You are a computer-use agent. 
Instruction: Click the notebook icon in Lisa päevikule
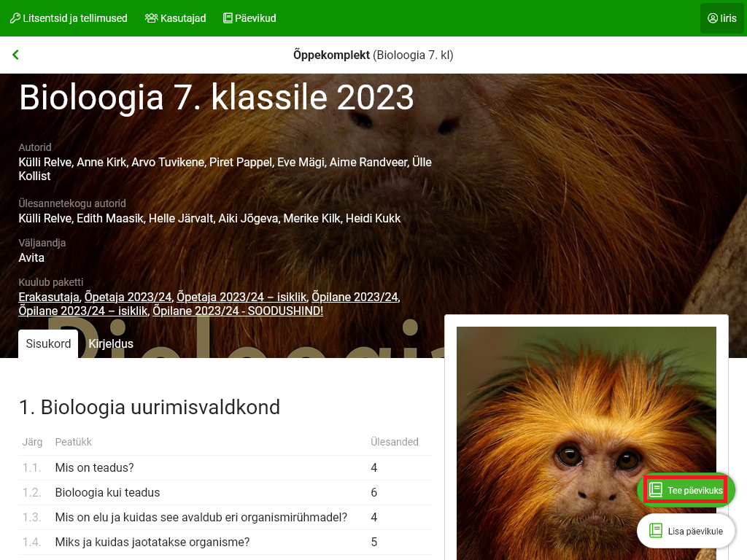656,531
